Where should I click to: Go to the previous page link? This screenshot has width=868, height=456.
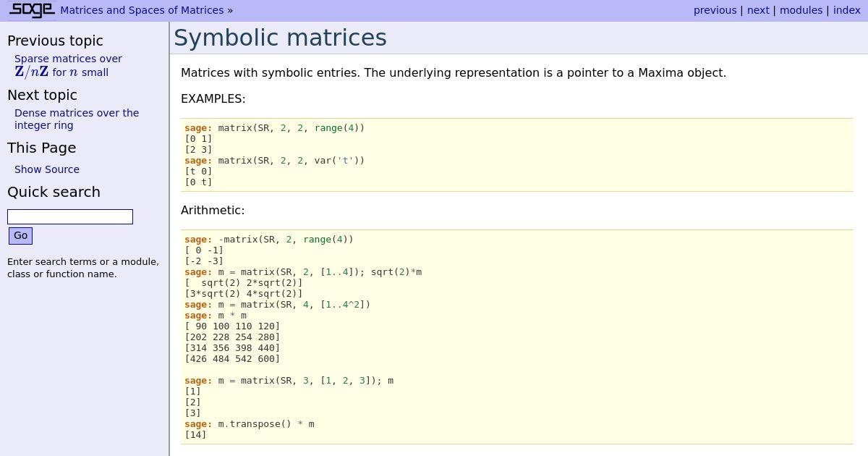[715, 10]
